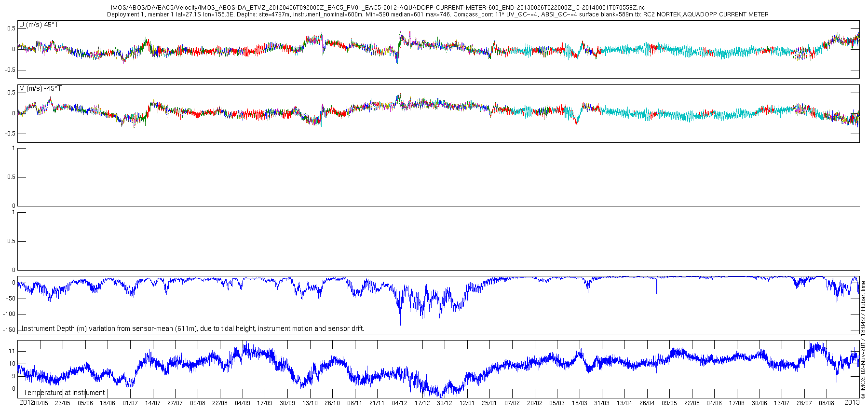868x410 pixels.
Task: Click the '-150' tick on depth axis
Action: point(9,330)
